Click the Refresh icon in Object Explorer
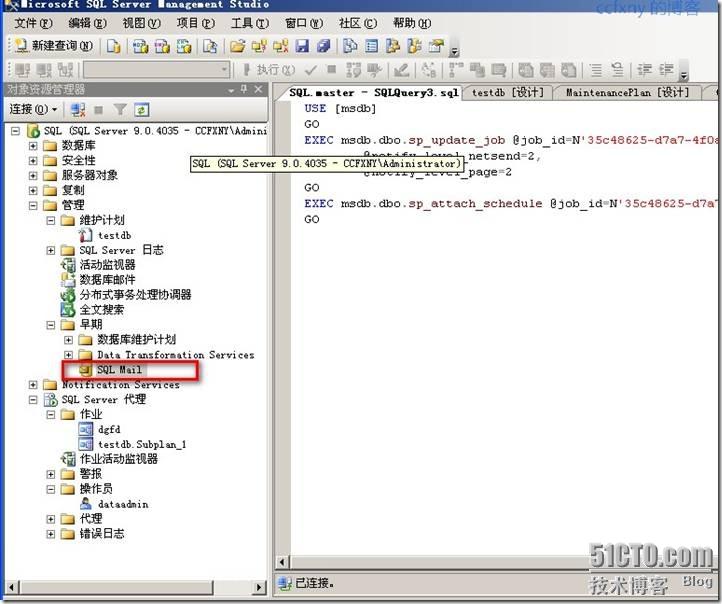The image size is (722, 604). [141, 110]
